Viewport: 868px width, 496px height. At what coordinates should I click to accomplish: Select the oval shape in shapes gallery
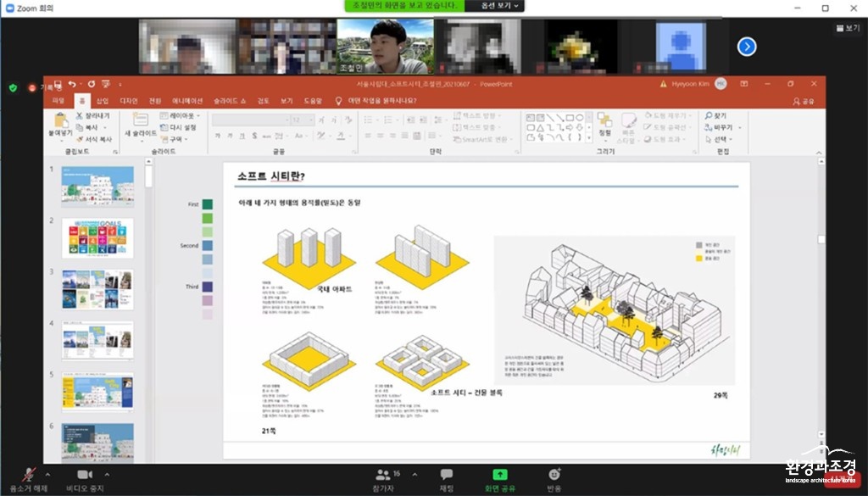coord(579,117)
